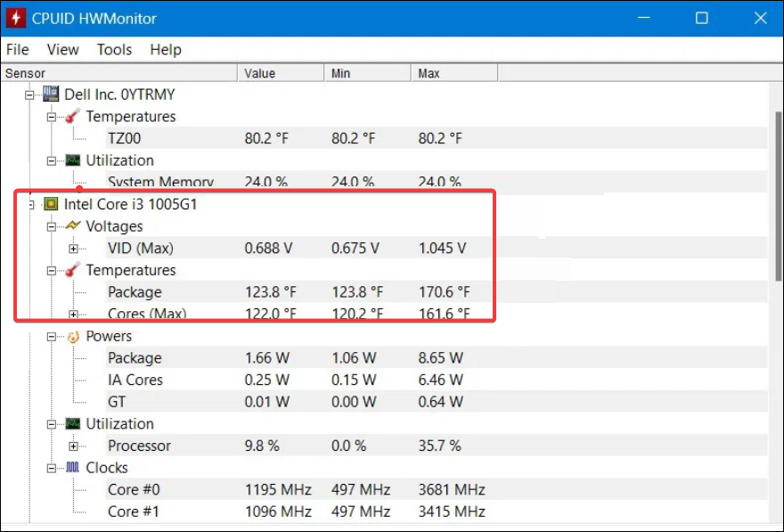Viewport: 784px width, 532px height.
Task: Click the Voltages lightning icon
Action: (x=72, y=226)
